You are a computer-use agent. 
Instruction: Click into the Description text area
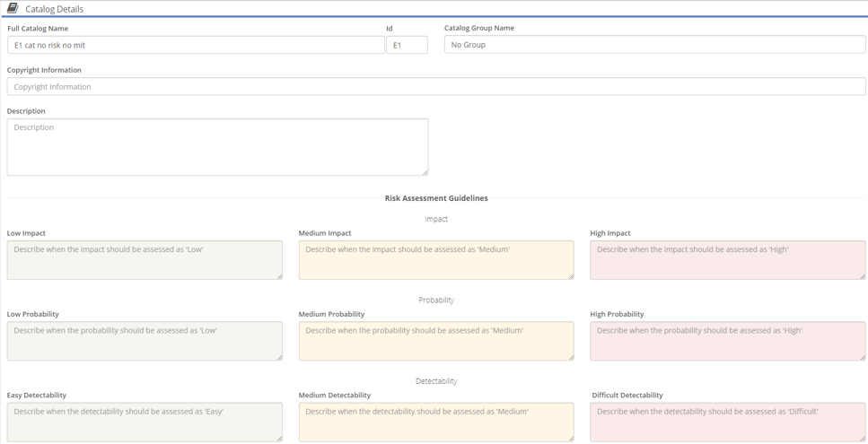217,147
